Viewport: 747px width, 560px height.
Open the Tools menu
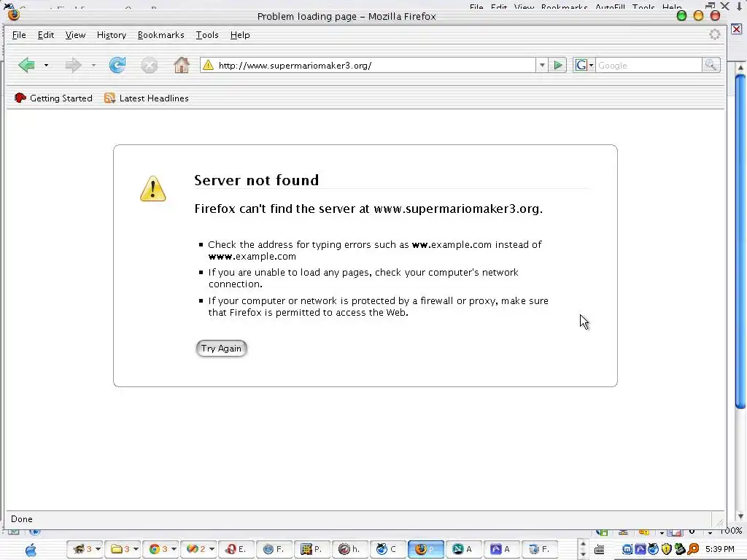pyautogui.click(x=207, y=35)
